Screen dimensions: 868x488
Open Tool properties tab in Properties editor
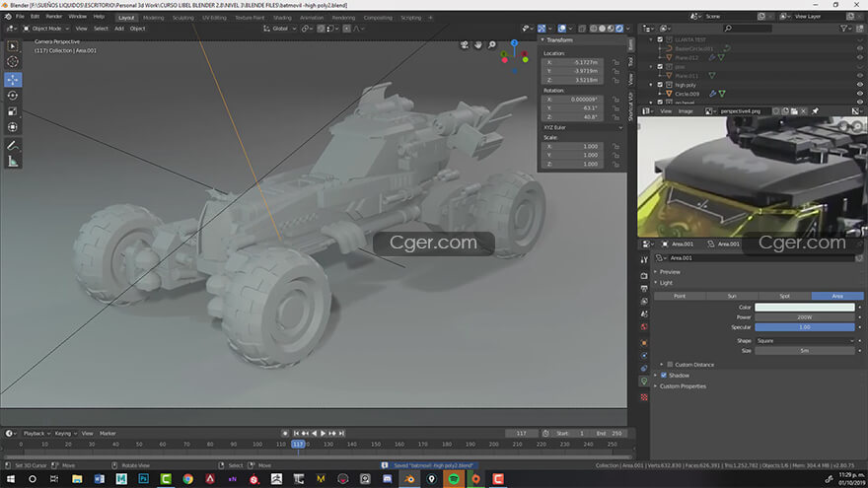tap(644, 260)
